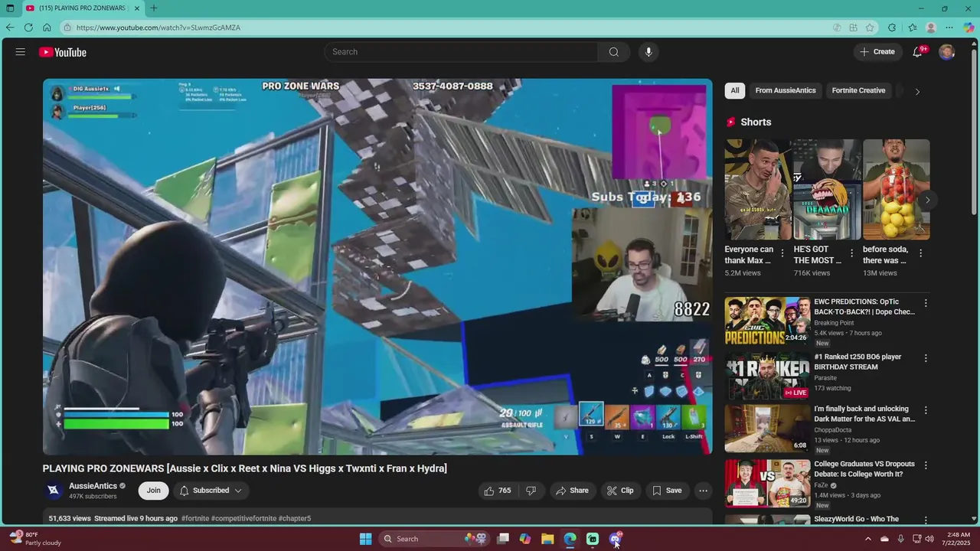The width and height of the screenshot is (980, 551).
Task: Open the AussieAntics channel avatar
Action: point(54,491)
